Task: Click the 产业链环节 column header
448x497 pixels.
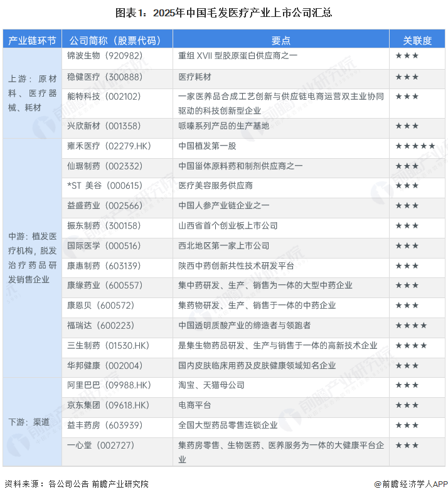Action: coord(32,40)
